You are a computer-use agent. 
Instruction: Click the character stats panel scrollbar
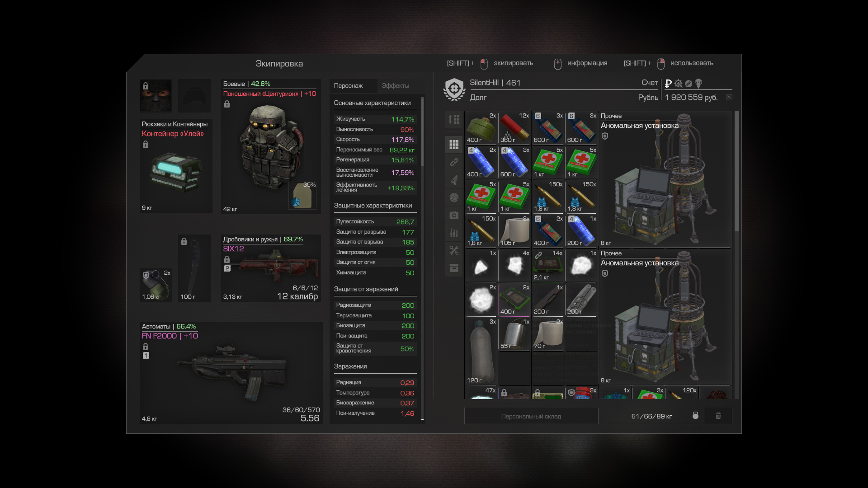point(422,132)
